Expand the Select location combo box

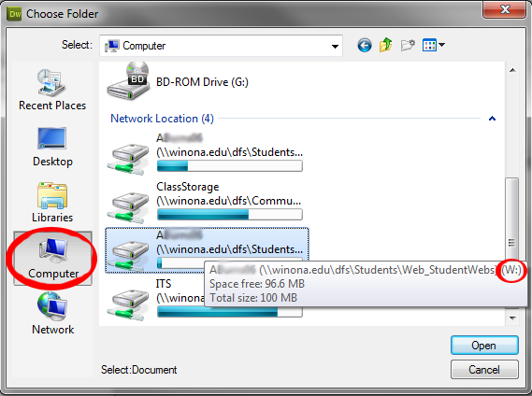tap(221, 46)
